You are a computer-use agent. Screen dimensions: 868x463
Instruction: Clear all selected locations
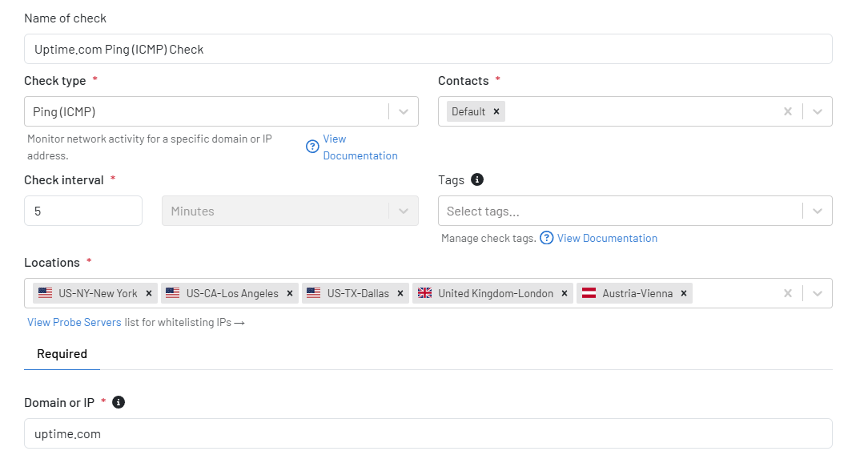(788, 293)
